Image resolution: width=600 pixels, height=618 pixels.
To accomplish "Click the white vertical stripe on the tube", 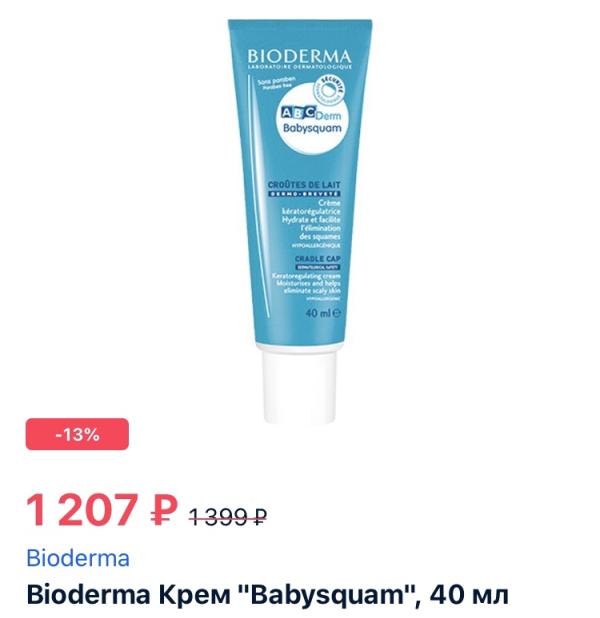I will (258, 196).
